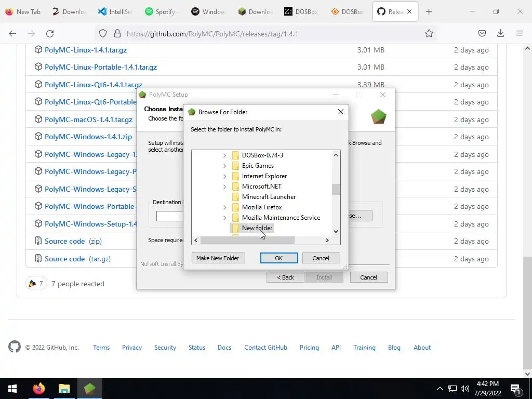Viewport: 532px width, 399px height.
Task: Open File Explorer from taskbar
Action: tap(64, 389)
